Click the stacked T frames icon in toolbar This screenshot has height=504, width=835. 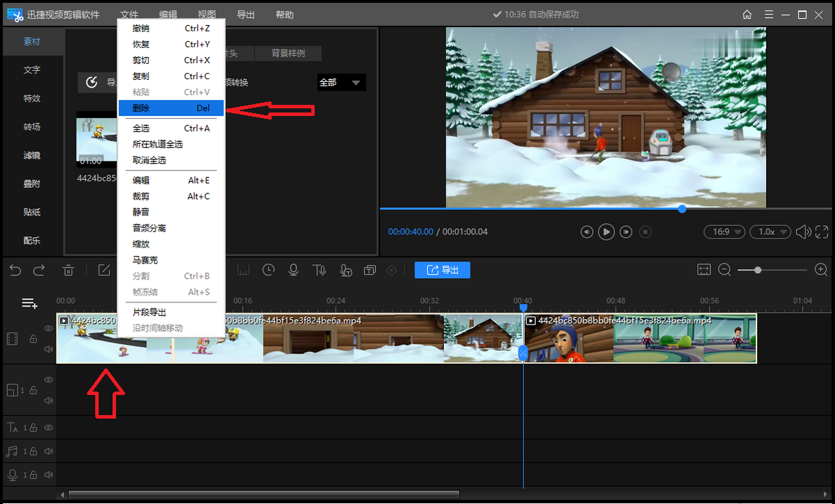coord(369,270)
